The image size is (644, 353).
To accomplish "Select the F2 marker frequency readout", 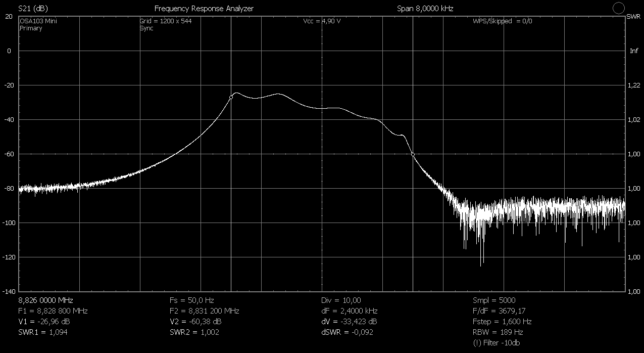I will 204,311.
